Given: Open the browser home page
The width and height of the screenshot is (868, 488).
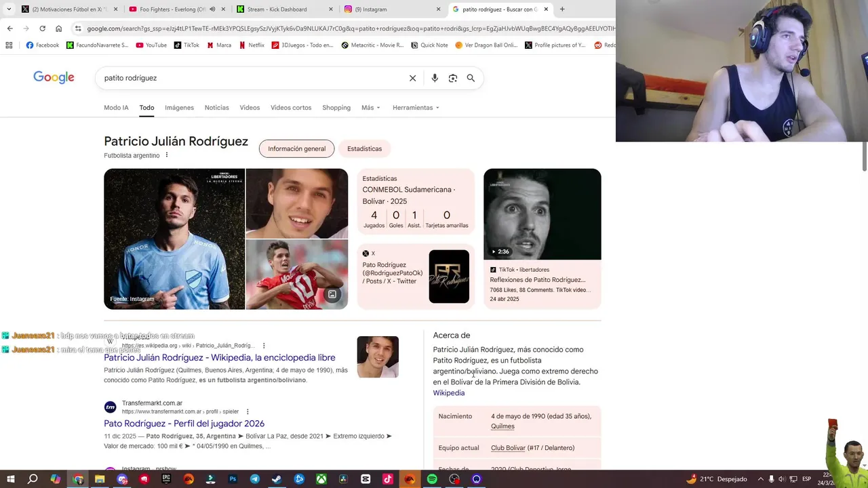Looking at the screenshot, I should [58, 28].
